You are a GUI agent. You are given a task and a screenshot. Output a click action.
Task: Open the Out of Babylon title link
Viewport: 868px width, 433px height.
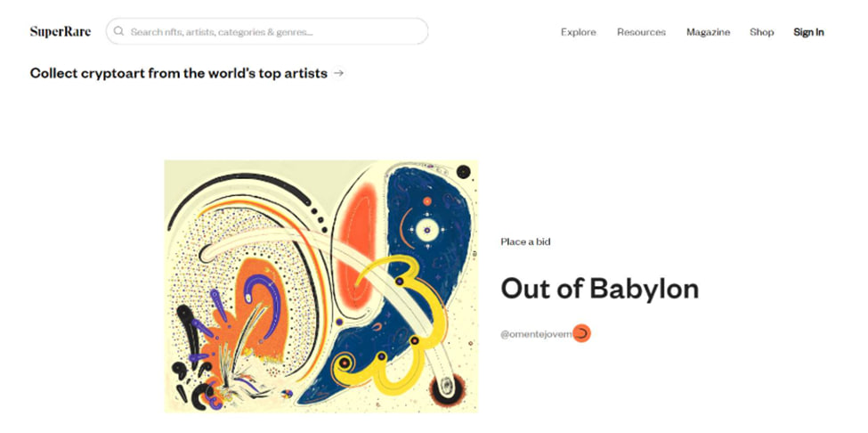(599, 288)
